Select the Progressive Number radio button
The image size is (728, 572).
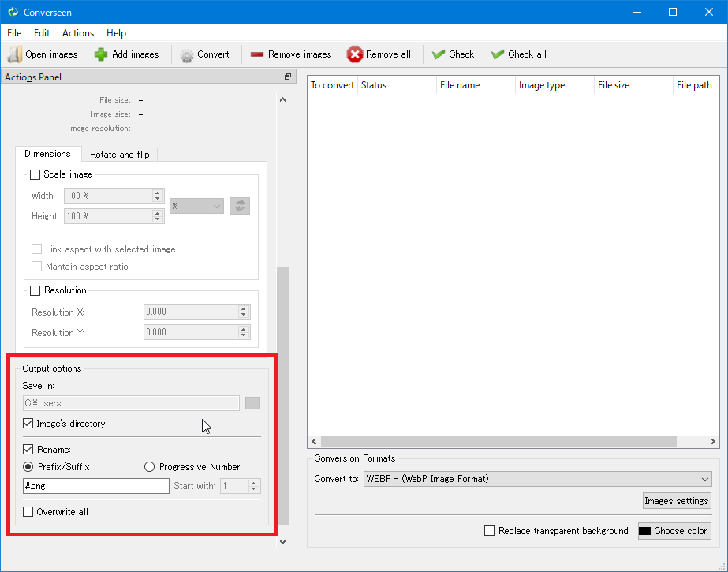150,467
